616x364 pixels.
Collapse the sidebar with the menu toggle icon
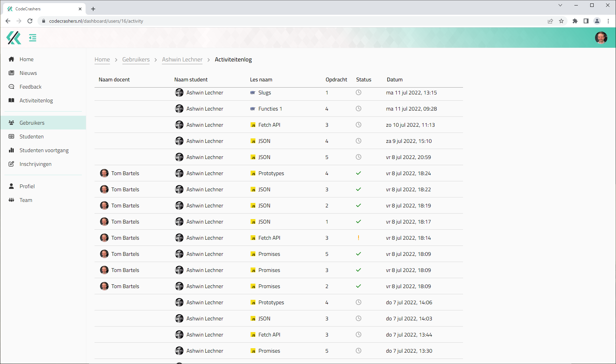pos(33,38)
